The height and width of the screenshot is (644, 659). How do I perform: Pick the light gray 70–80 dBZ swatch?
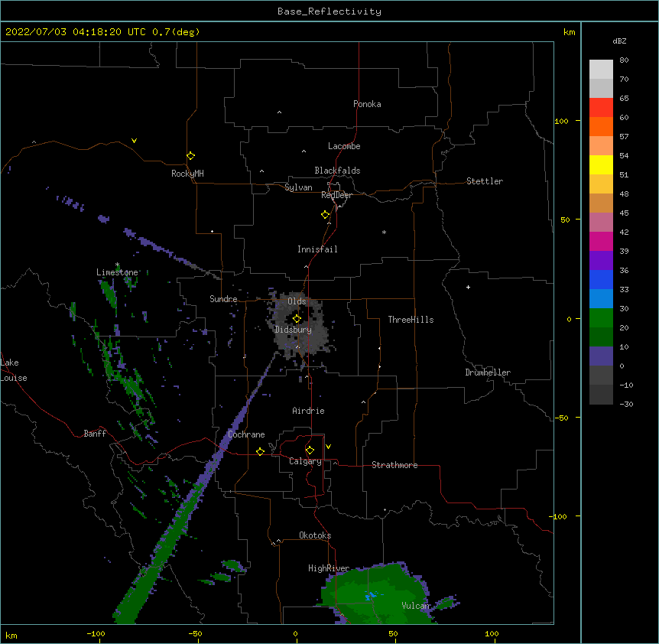point(601,70)
